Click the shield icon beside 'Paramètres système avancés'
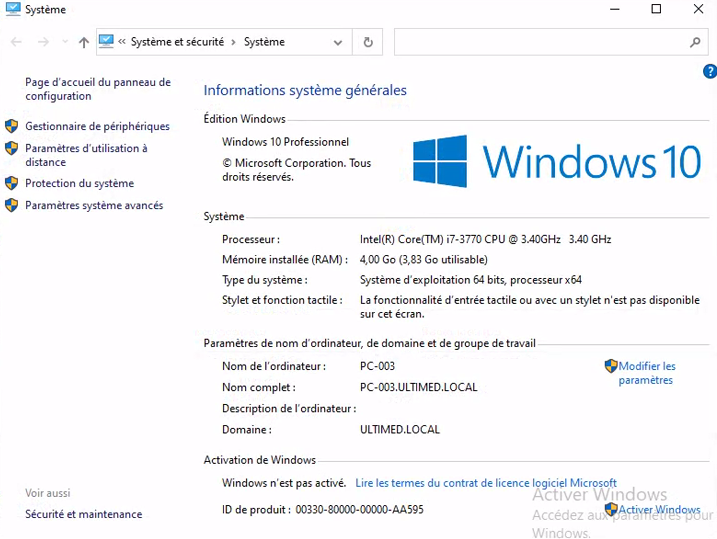 pos(11,205)
